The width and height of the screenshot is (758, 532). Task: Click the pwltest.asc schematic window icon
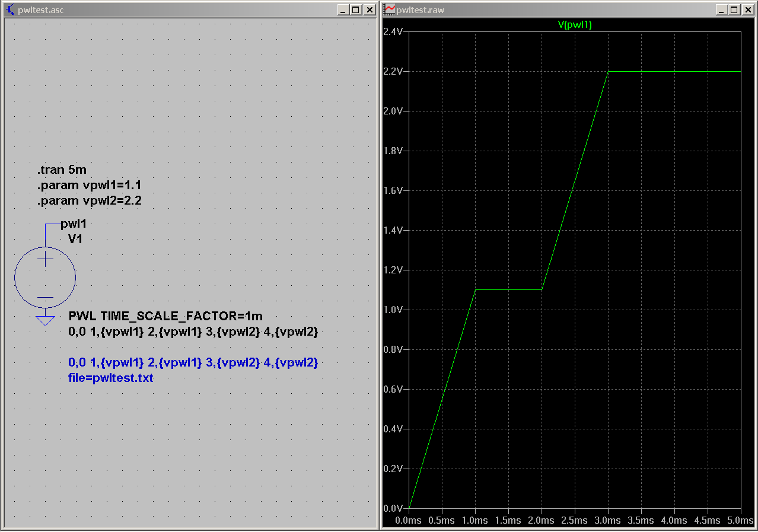point(9,9)
